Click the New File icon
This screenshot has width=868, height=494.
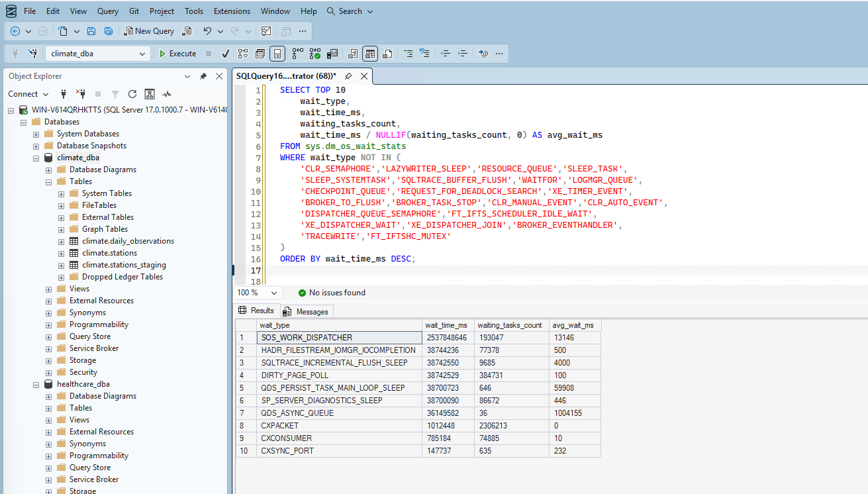click(x=63, y=31)
